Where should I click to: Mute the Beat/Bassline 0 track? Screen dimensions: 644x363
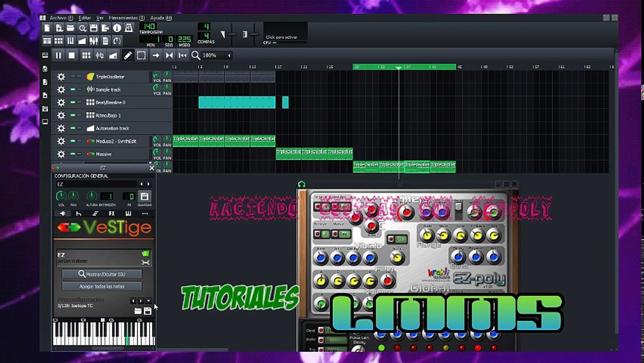point(73,102)
